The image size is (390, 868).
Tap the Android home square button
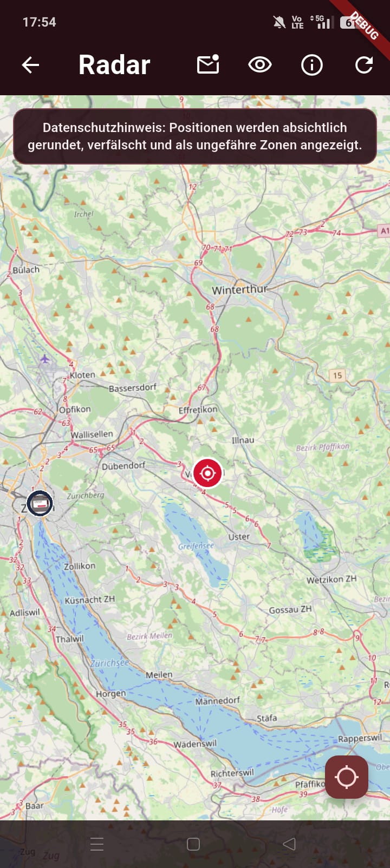point(193,844)
